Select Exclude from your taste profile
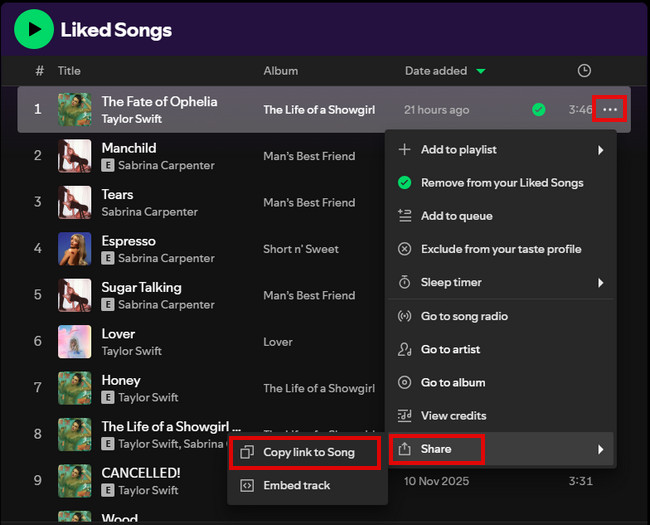The height and width of the screenshot is (525, 650). [x=501, y=249]
